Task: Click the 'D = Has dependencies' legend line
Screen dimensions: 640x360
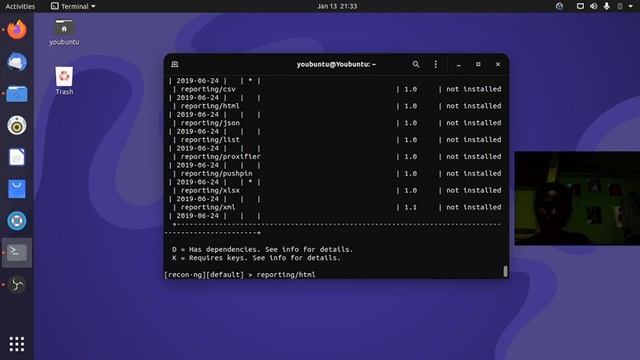Action: point(262,249)
